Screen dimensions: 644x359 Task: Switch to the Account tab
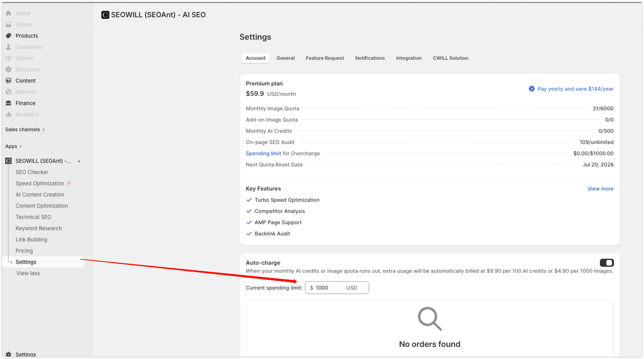coord(256,58)
